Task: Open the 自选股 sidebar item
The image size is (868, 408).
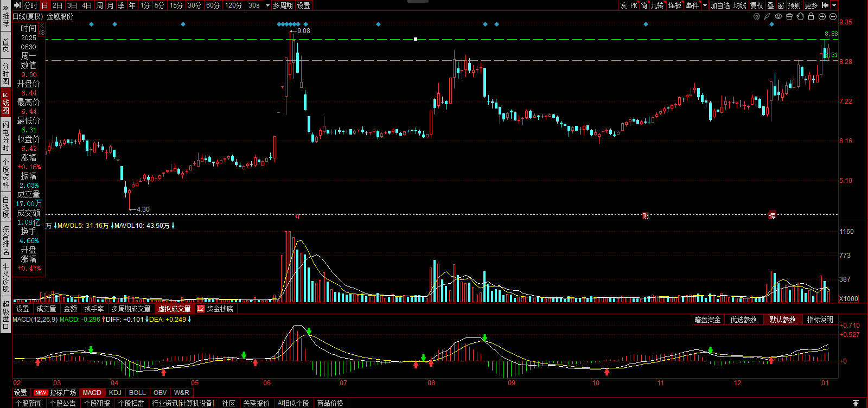Action: (5, 207)
